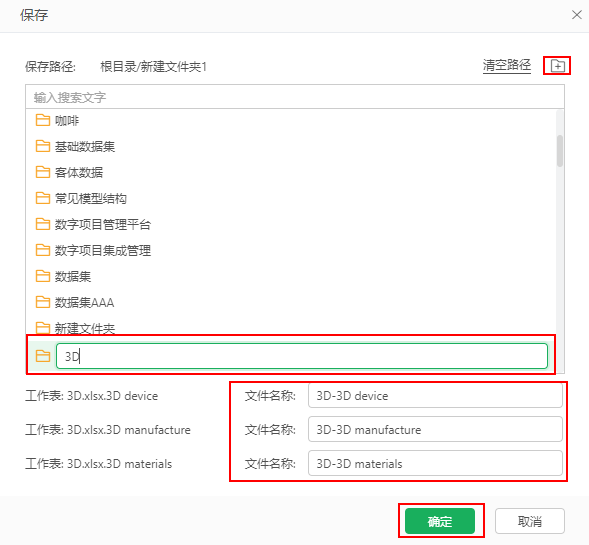Screen dimensions: 589x545
Task: Focus the 输入搜索文字 search box
Action: 295,97
